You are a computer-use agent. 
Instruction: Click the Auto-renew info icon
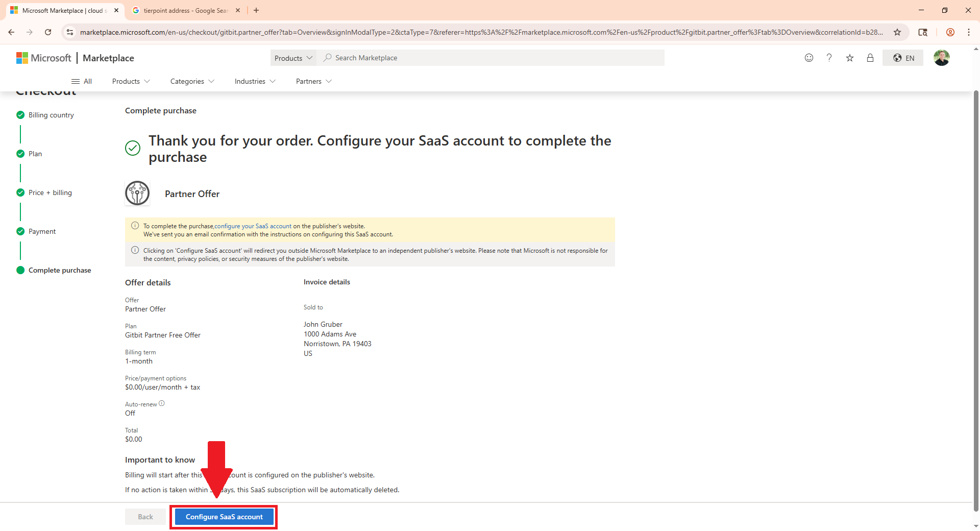162,403
